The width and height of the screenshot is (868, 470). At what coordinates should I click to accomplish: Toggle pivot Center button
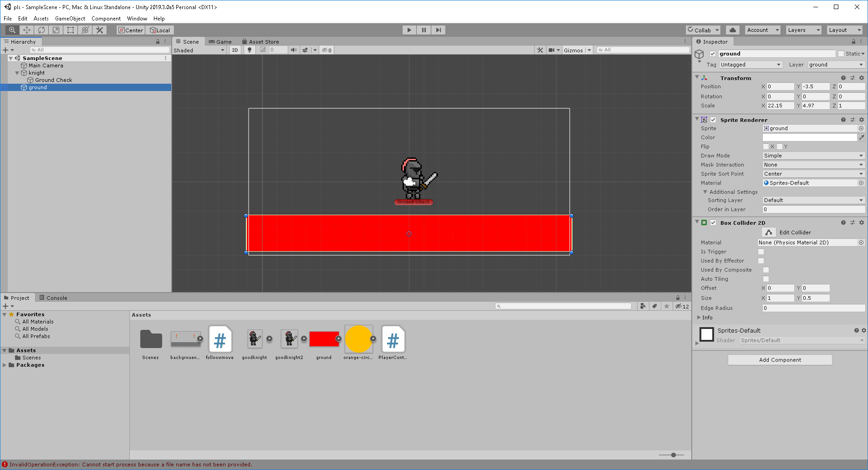pyautogui.click(x=131, y=30)
